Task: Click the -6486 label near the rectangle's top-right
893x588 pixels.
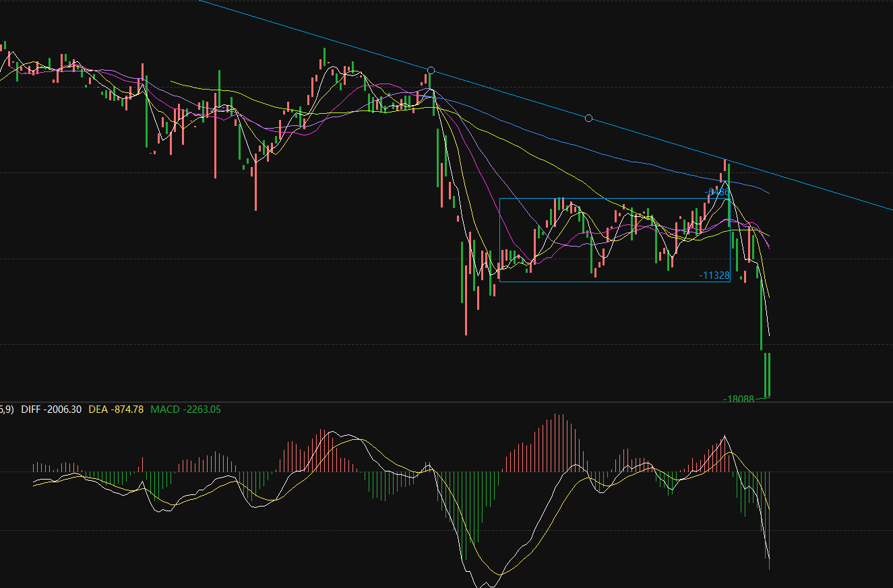Action: click(718, 192)
